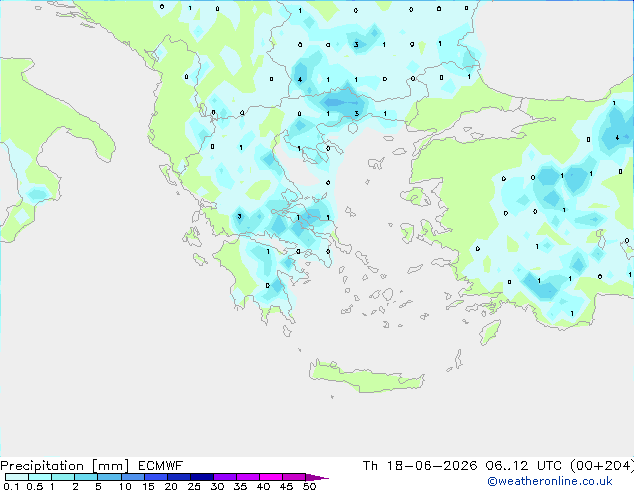The height and width of the screenshot is (490, 634).
Task: Click the island of Rhodes on the map
Action: tap(490, 332)
